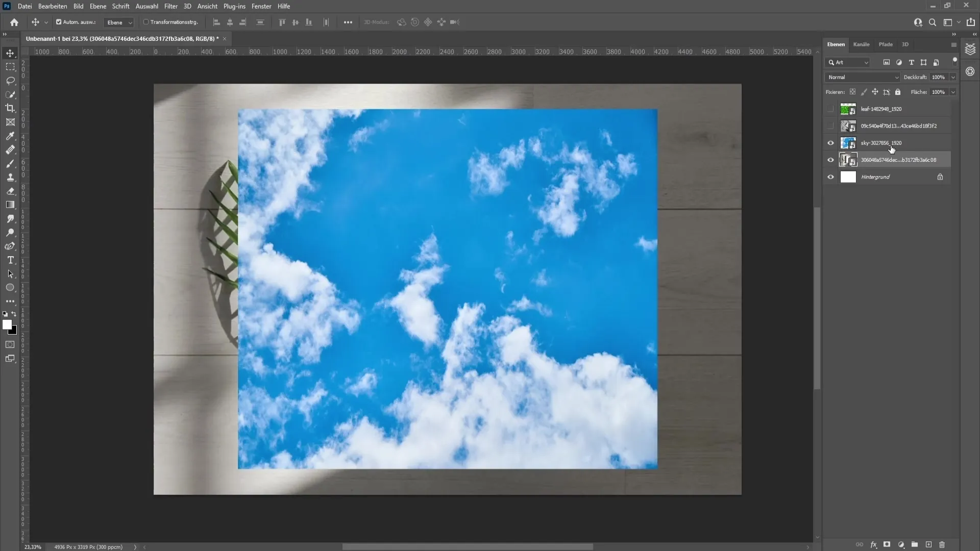The image size is (980, 551).
Task: Open the Fenster menu
Action: [x=261, y=6]
